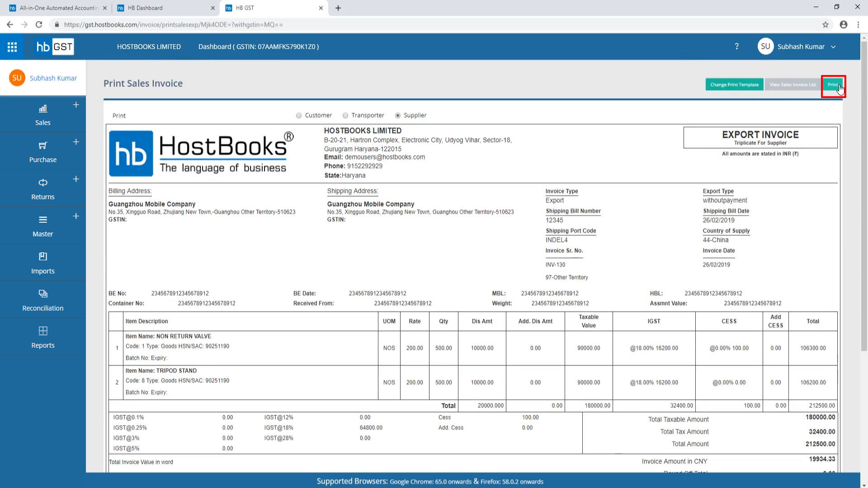This screenshot has height=488, width=868.
Task: Switch to All-in-One Automated Accounting tab
Action: coord(58,8)
